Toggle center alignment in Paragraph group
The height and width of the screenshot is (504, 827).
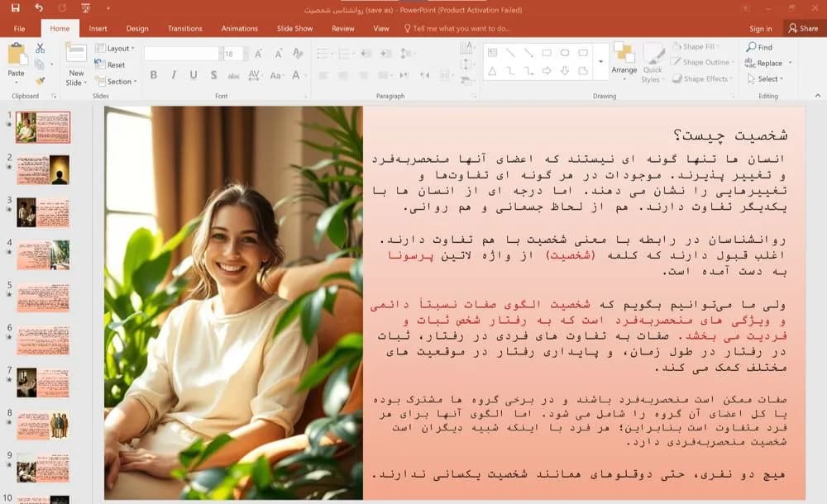pyautogui.click(x=343, y=75)
